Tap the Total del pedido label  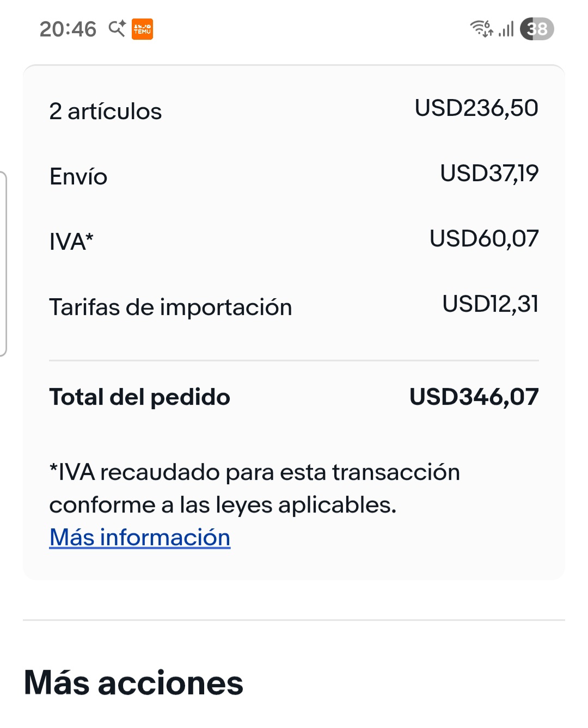140,397
